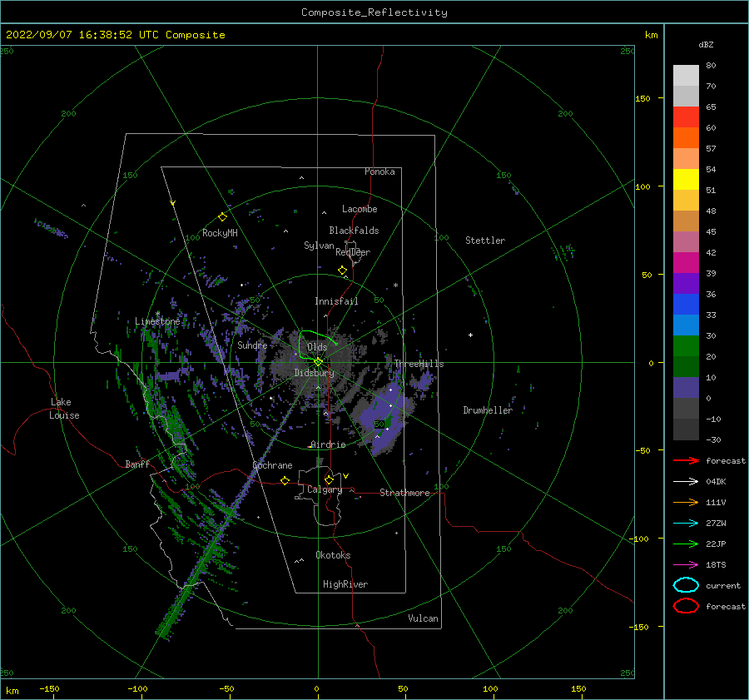This screenshot has width=749, height=700.
Task: Click the Sylvan town label
Action: tap(319, 246)
